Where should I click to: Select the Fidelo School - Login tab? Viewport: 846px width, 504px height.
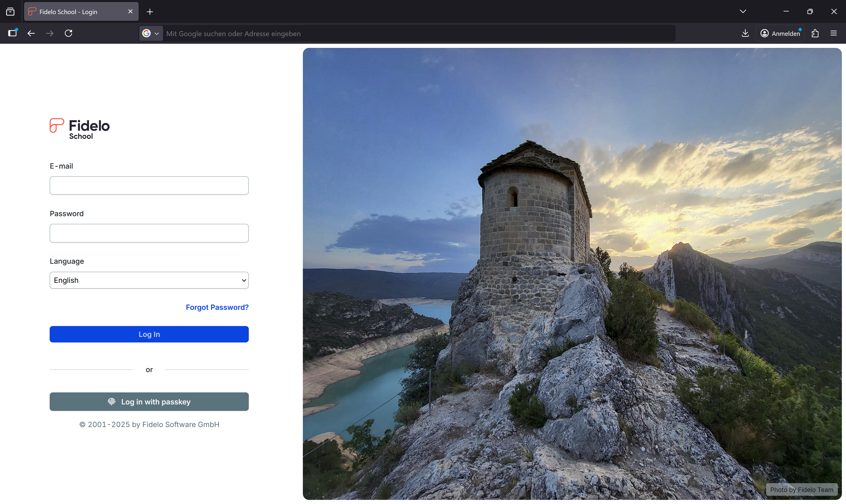75,12
